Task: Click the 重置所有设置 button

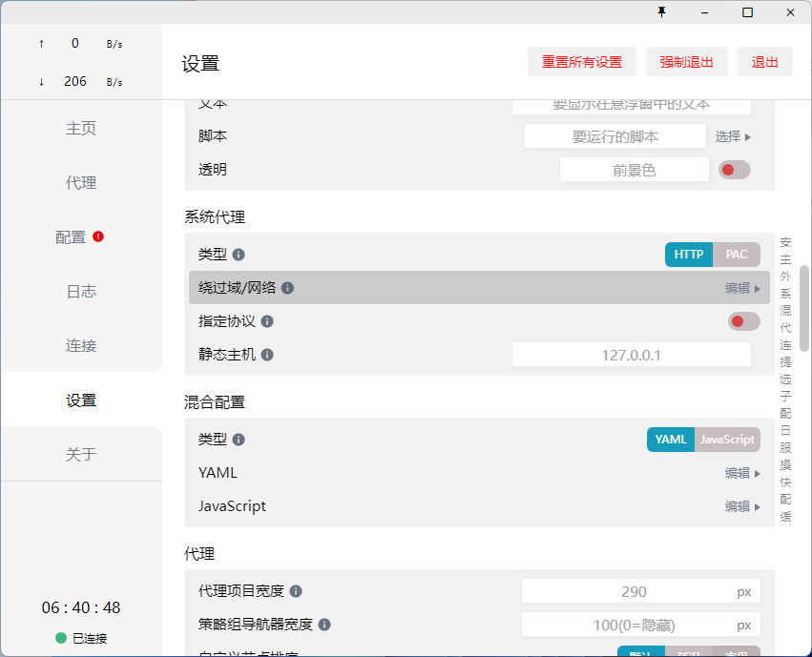Action: point(582,62)
